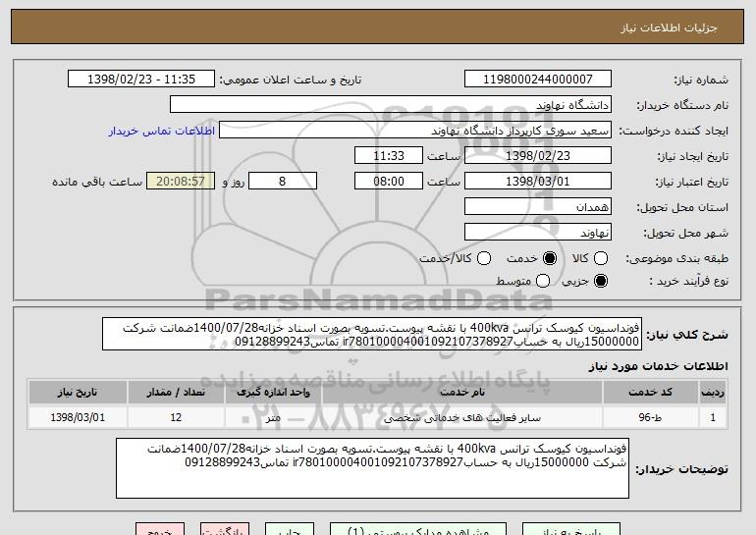Click the شرح کلی نیاز text box
The width and height of the screenshot is (756, 535).
tap(372, 334)
